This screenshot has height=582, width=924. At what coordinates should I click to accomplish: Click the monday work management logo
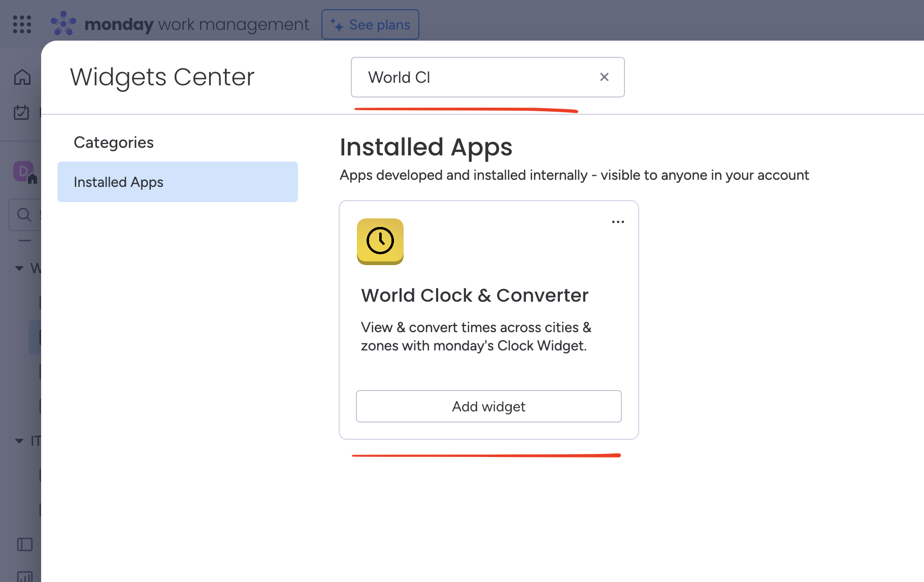(180, 24)
